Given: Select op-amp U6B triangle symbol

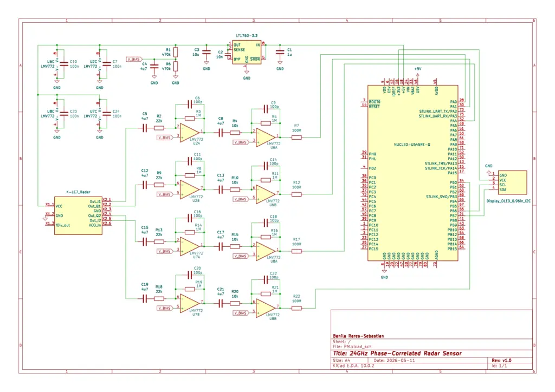Looking at the screenshot, I should pos(266,194).
